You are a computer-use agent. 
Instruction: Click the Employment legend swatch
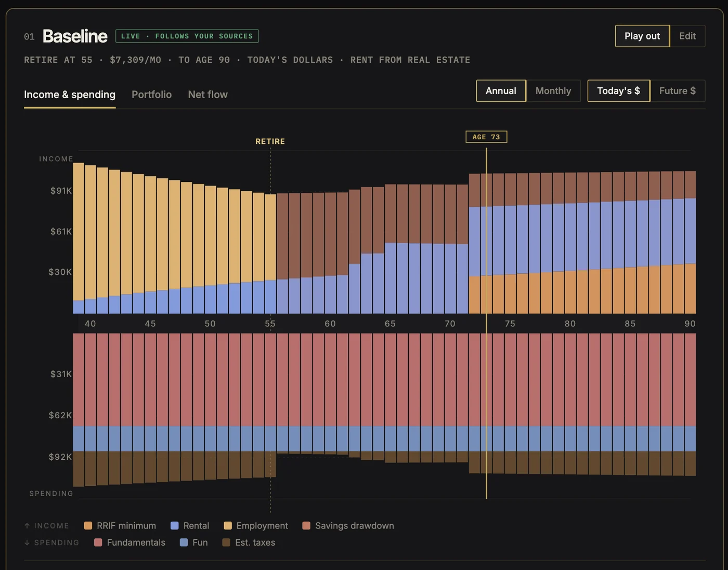click(228, 526)
